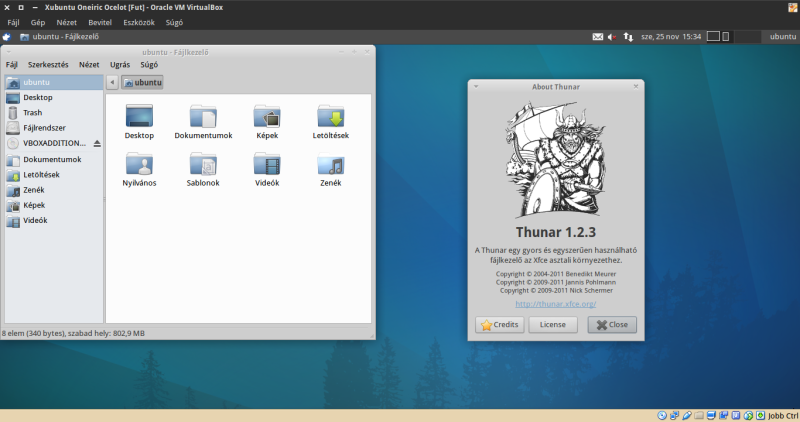The width and height of the screenshot is (800, 422).
Task: Click the Thunar status bar text
Action: tap(73, 333)
